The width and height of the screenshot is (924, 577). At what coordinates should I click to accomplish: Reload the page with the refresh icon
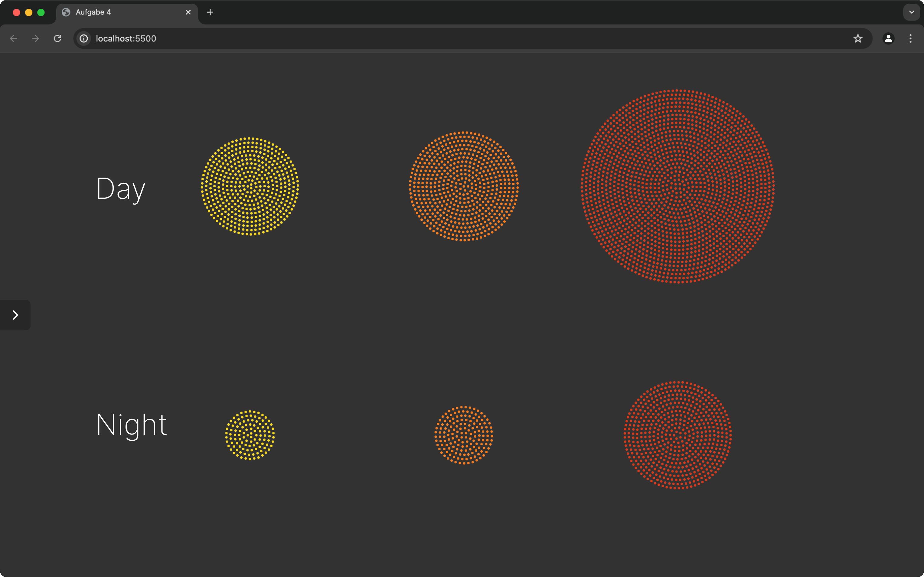click(x=57, y=38)
